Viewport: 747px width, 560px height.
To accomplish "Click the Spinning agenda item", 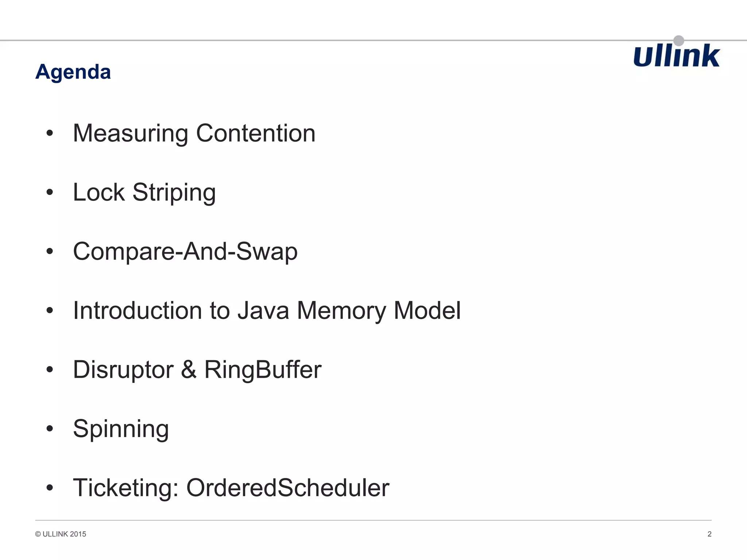I will point(121,429).
